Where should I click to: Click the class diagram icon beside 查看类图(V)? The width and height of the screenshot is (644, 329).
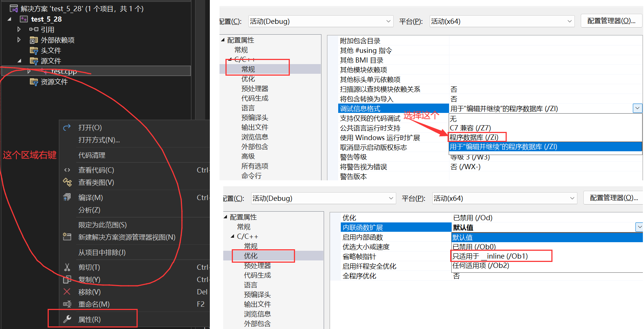[x=67, y=182]
